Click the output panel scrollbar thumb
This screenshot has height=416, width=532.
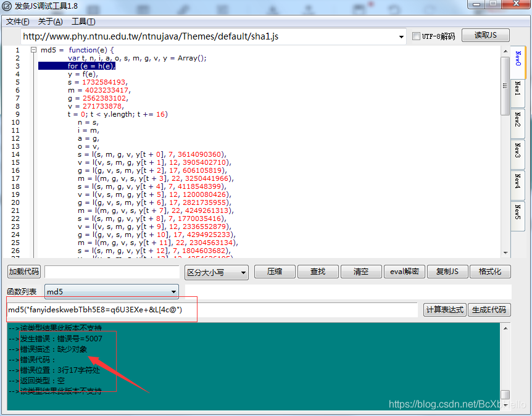tap(505, 394)
